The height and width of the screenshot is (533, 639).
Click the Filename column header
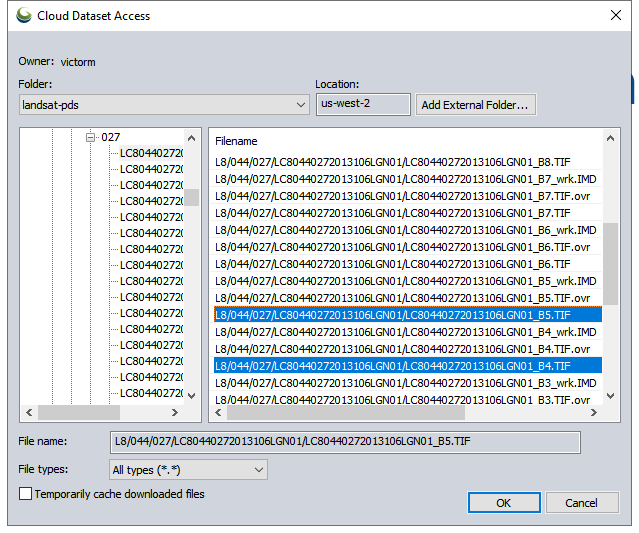point(236,142)
